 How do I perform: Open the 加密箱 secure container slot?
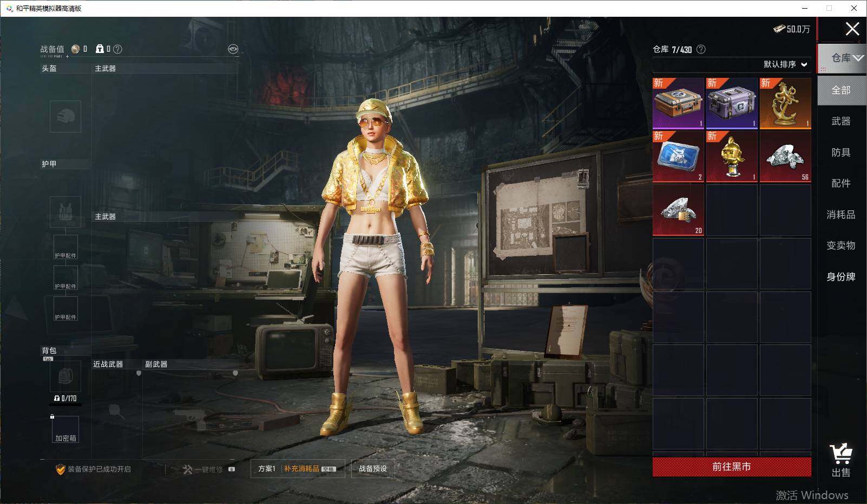point(65,429)
